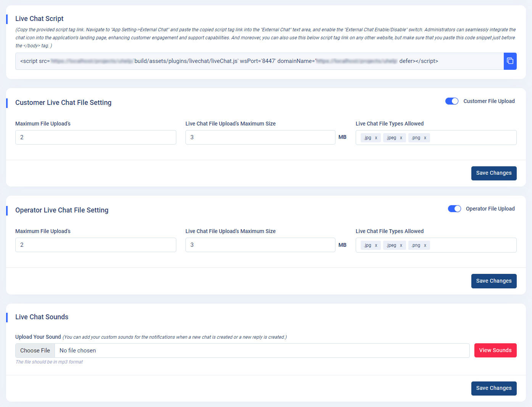The width and height of the screenshot is (532, 407).
Task: Remove .jpg from Operator file types
Action: click(376, 245)
